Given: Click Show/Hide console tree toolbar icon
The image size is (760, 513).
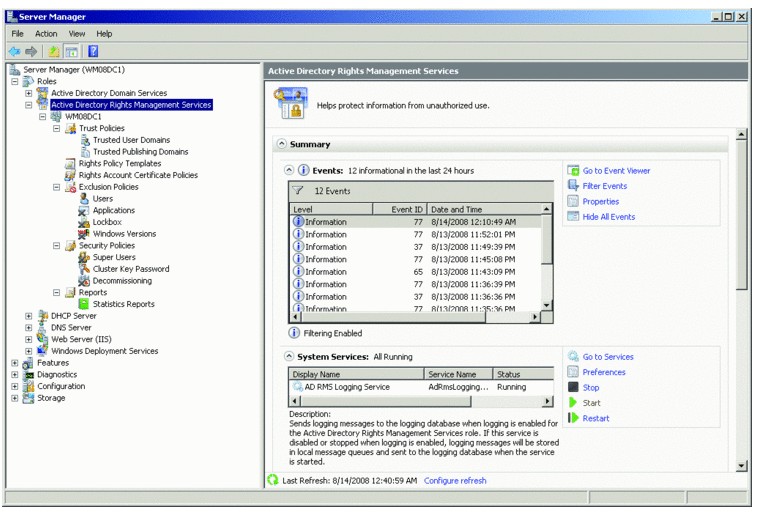Looking at the screenshot, I should click(72, 51).
